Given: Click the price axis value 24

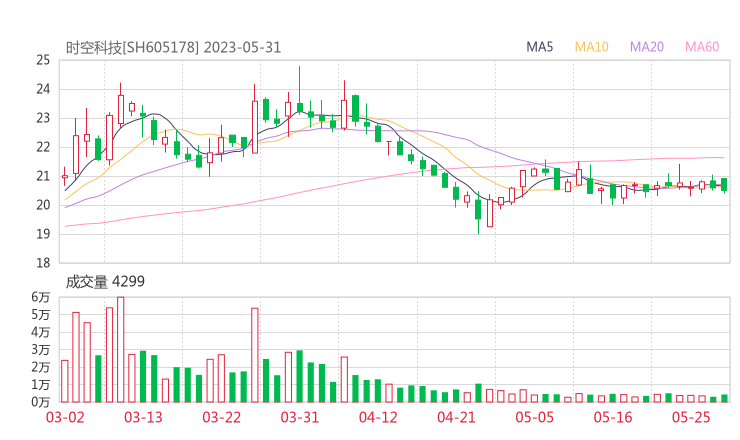Looking at the screenshot, I should coord(43,89).
